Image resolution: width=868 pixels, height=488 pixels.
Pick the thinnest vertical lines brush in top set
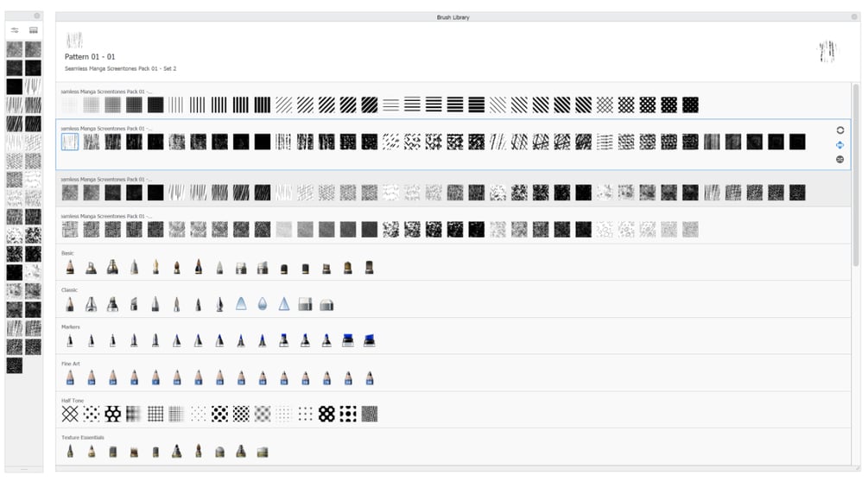176,105
